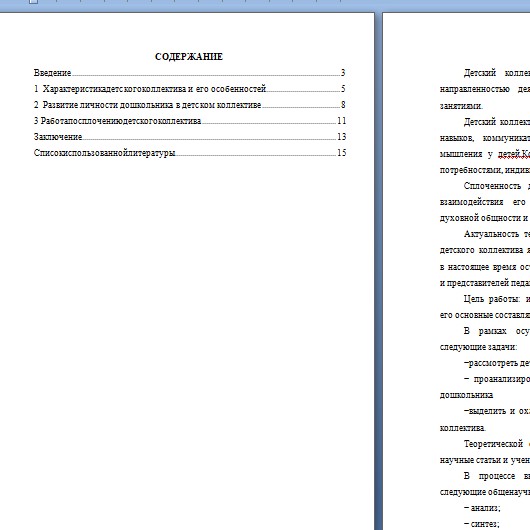Place cursor on the анализ bullet item
This screenshot has height=530, width=530.
click(482, 508)
